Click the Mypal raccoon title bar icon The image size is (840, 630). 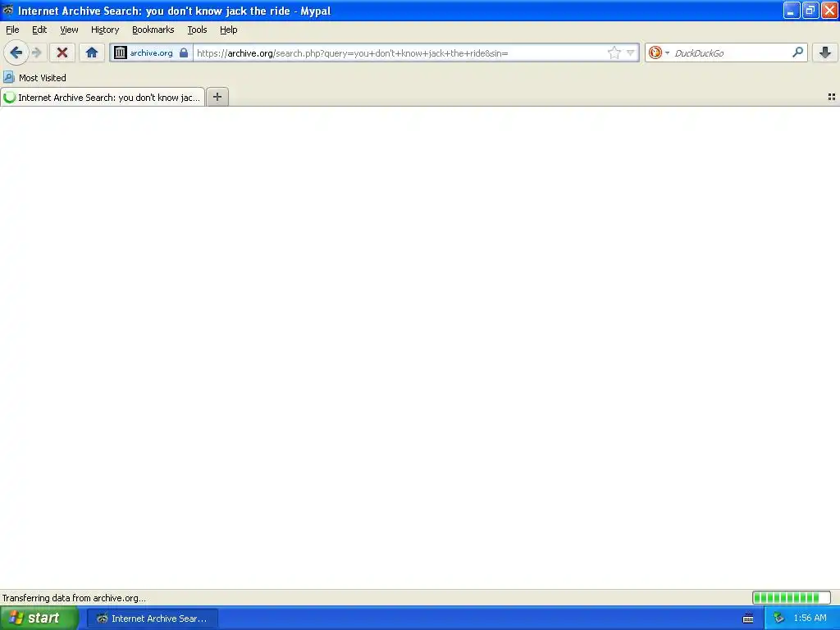pyautogui.click(x=7, y=10)
